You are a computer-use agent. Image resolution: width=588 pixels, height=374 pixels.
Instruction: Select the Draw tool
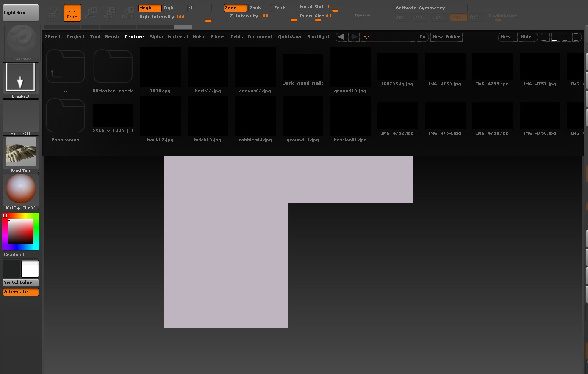[72, 12]
